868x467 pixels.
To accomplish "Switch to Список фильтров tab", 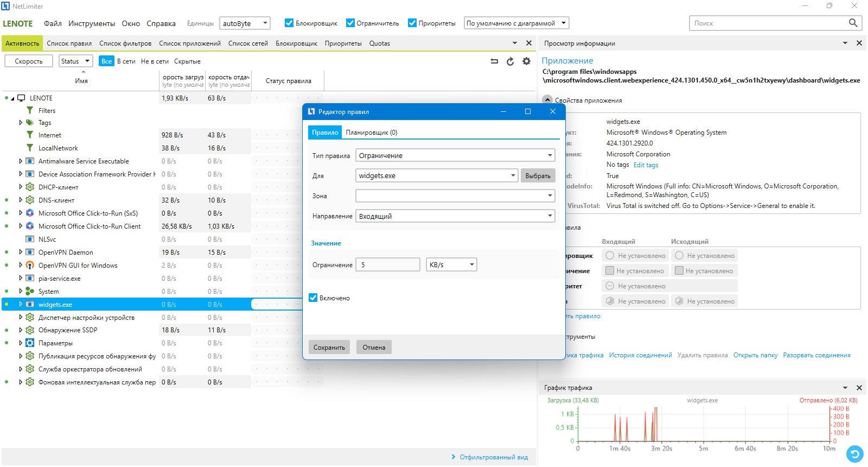I will click(125, 43).
